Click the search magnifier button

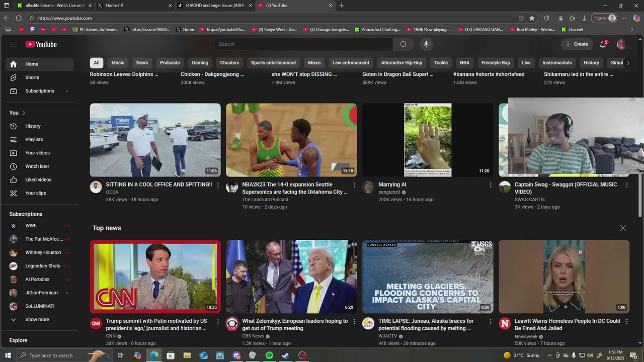[403, 44]
